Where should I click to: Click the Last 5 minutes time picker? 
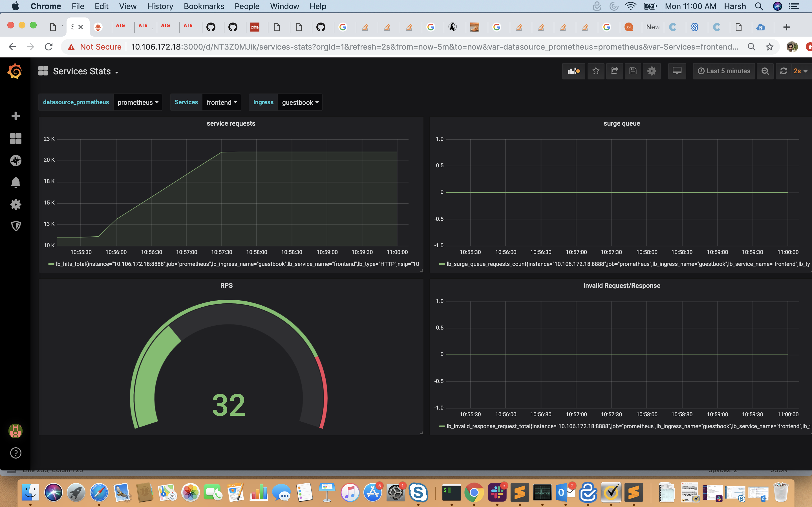(724, 71)
